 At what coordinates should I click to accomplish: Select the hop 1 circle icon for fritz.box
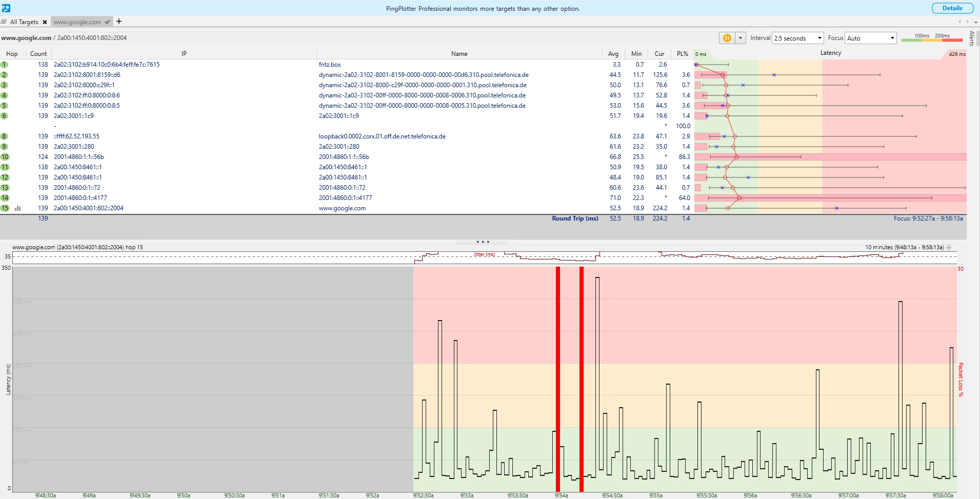[x=4, y=65]
